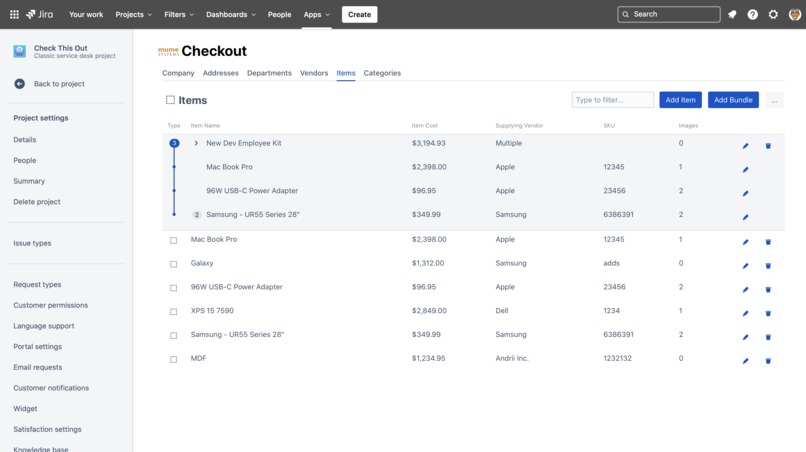This screenshot has width=806, height=452.
Task: Edit the MDF item
Action: [745, 361]
